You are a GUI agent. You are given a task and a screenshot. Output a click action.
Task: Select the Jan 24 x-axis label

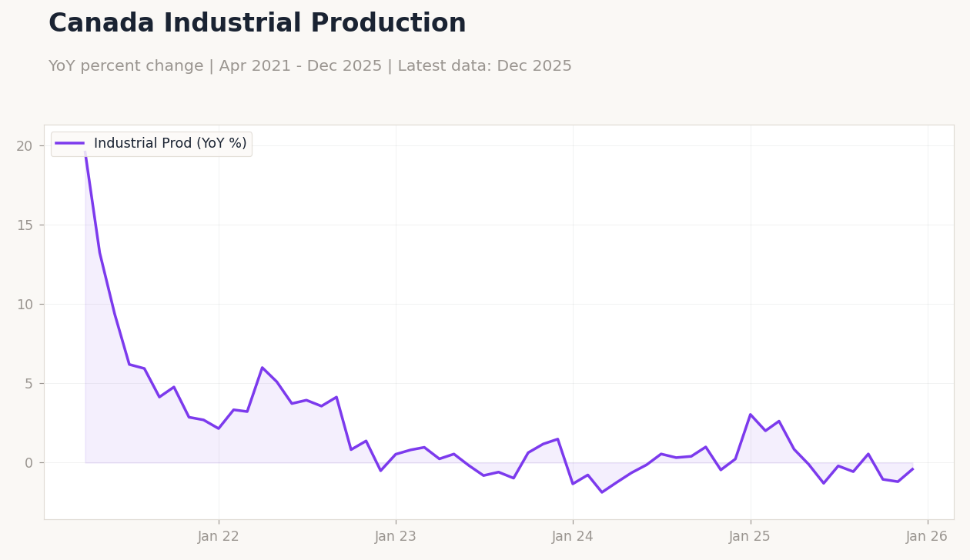[x=573, y=536]
